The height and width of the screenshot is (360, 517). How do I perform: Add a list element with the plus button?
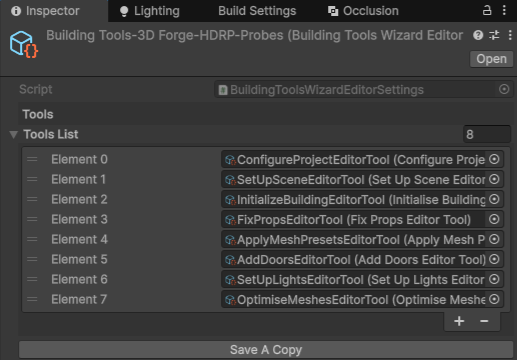pos(459,321)
